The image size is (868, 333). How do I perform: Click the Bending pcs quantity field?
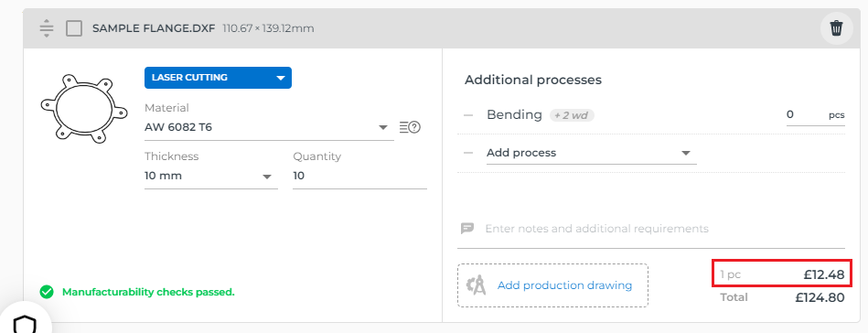pos(816,115)
